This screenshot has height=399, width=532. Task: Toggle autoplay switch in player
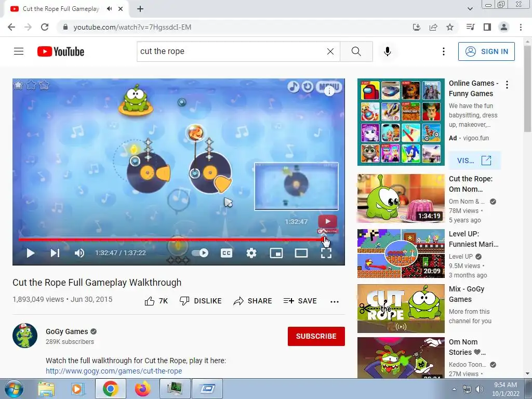click(200, 253)
